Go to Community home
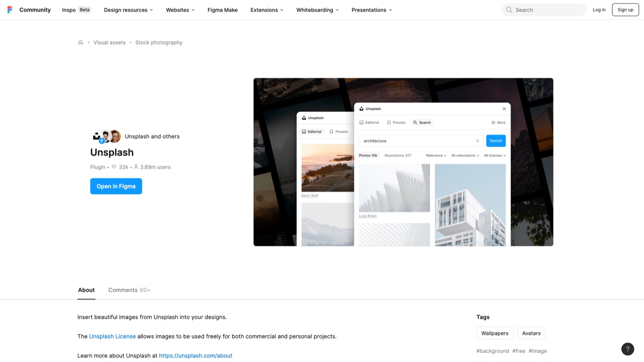The width and height of the screenshot is (644, 362). point(35,10)
